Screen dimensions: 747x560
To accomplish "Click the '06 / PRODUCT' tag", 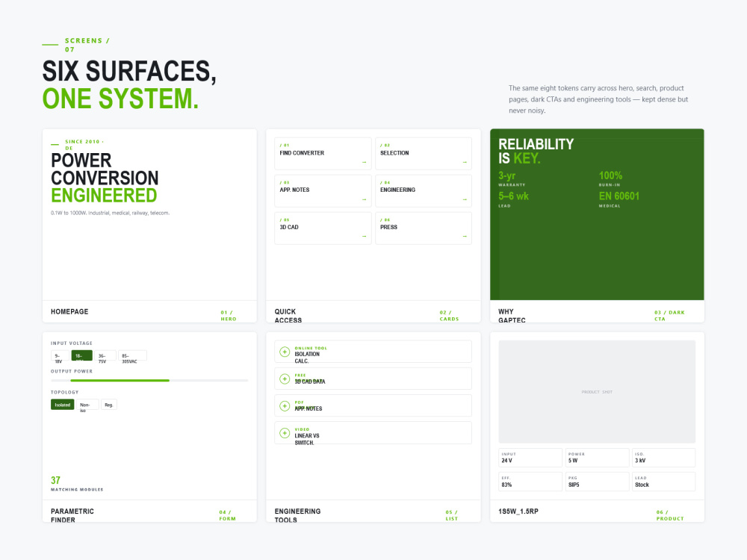I will (670, 516).
